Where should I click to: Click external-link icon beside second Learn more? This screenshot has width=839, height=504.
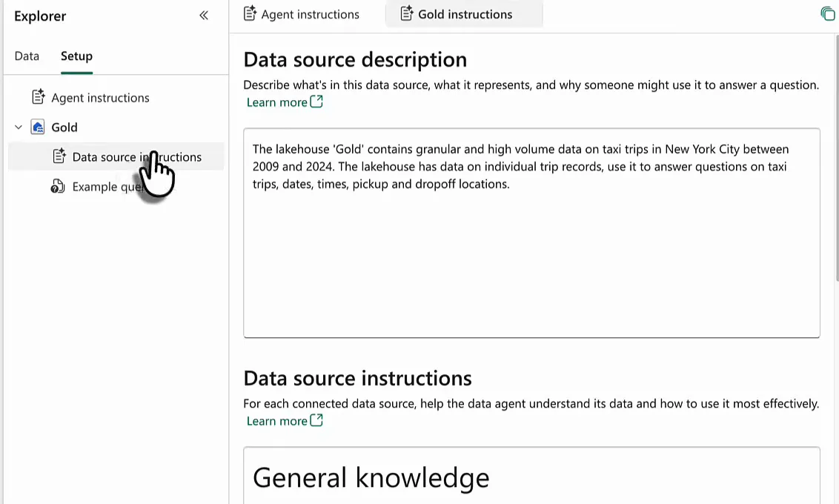316,420
